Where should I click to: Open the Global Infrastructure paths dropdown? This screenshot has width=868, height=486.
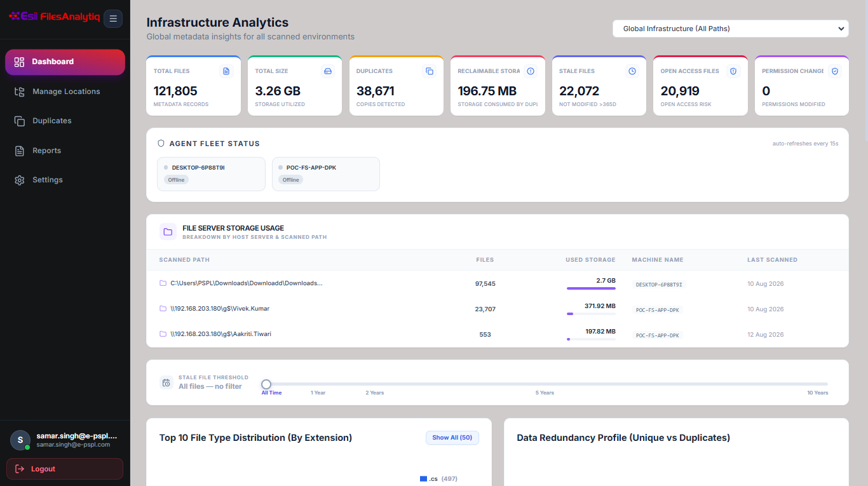[731, 29]
